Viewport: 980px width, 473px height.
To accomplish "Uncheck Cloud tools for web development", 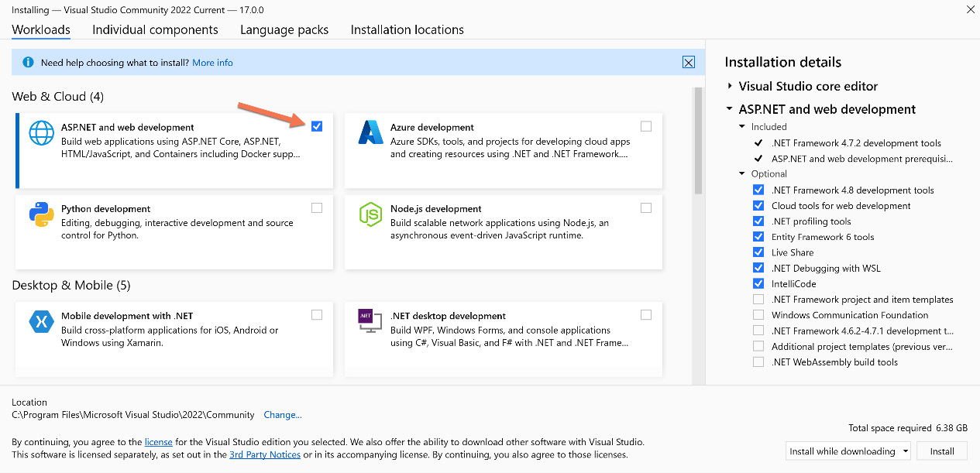I will [x=758, y=205].
